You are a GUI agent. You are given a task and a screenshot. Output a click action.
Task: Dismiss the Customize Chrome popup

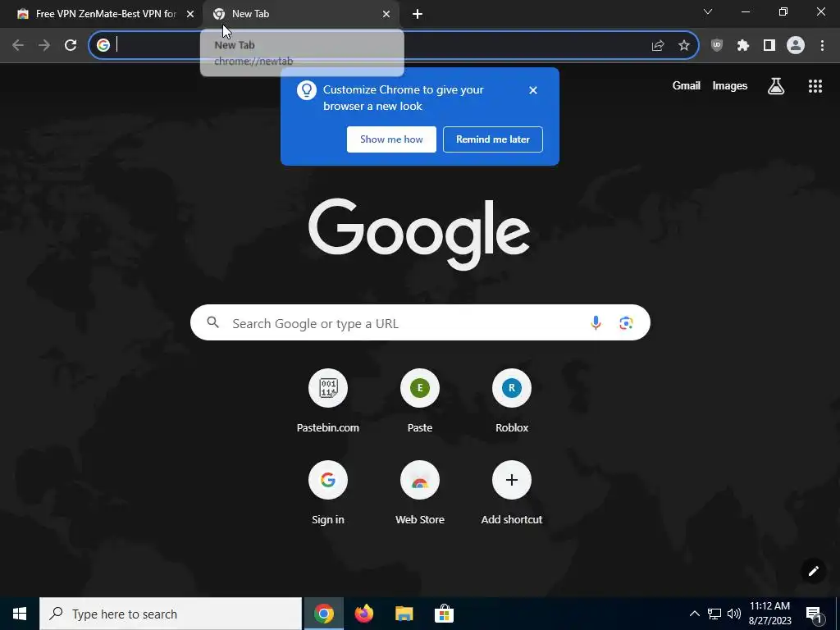coord(533,90)
